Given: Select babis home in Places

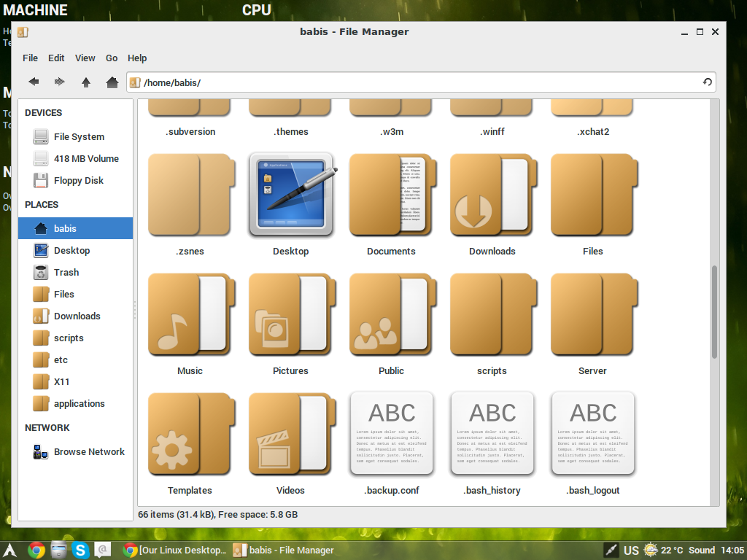Looking at the screenshot, I should (x=75, y=228).
